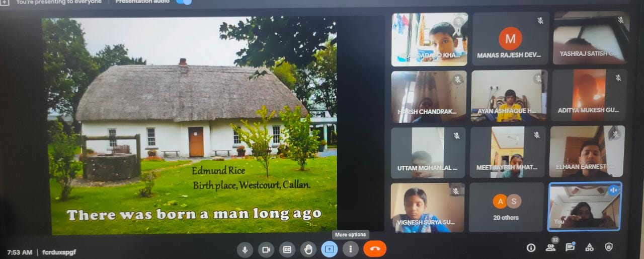Screen dimensions: 644x259
Task: Click the present screen button
Action: tap(329, 249)
